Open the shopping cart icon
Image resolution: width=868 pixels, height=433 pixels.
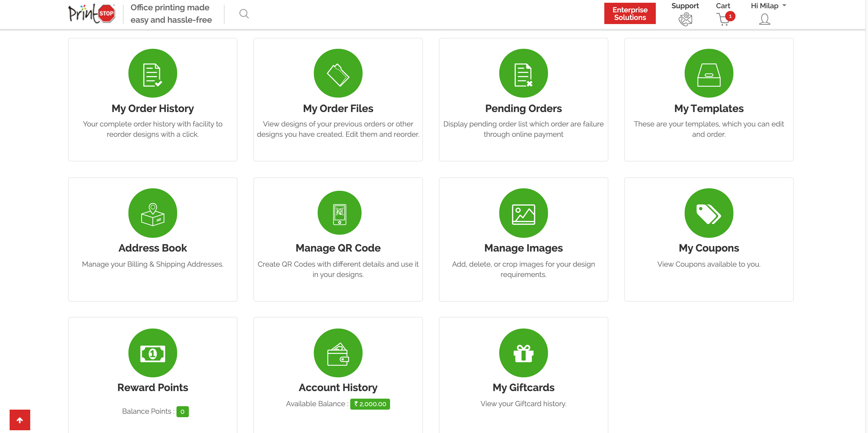point(723,19)
